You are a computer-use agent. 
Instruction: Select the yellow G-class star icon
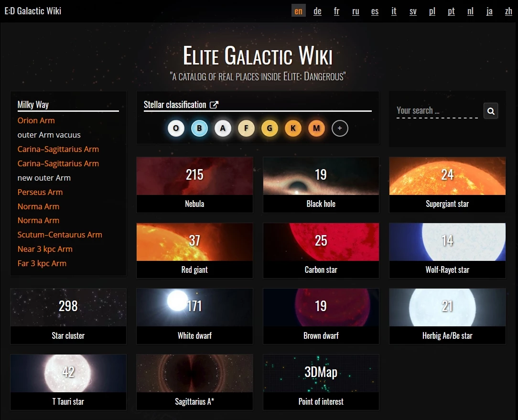270,128
